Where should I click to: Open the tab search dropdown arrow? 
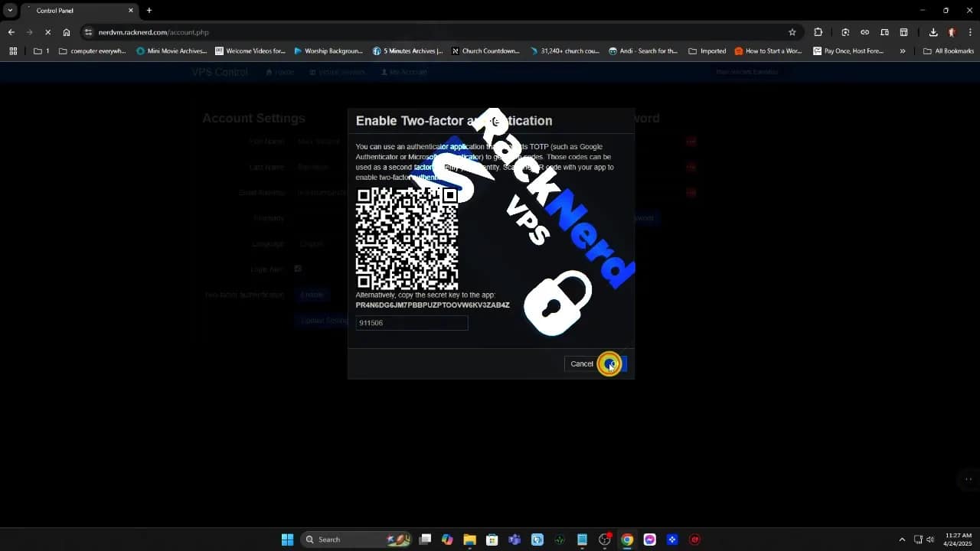point(10,10)
